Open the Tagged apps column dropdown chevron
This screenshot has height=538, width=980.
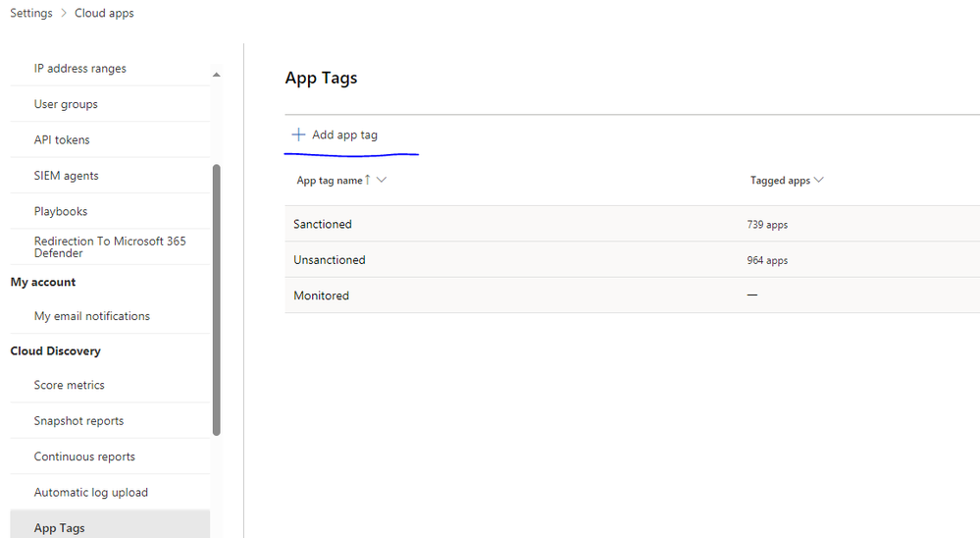819,180
